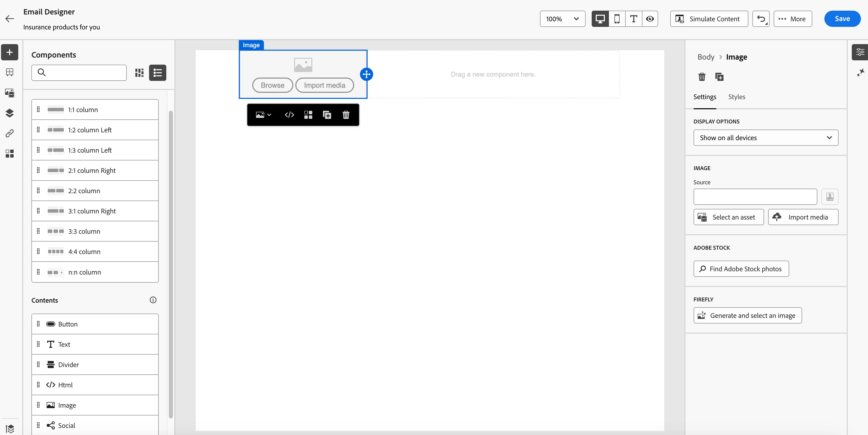Image resolution: width=868 pixels, height=435 pixels.
Task: Open image type dropdown in floating toolbar
Action: coord(263,115)
